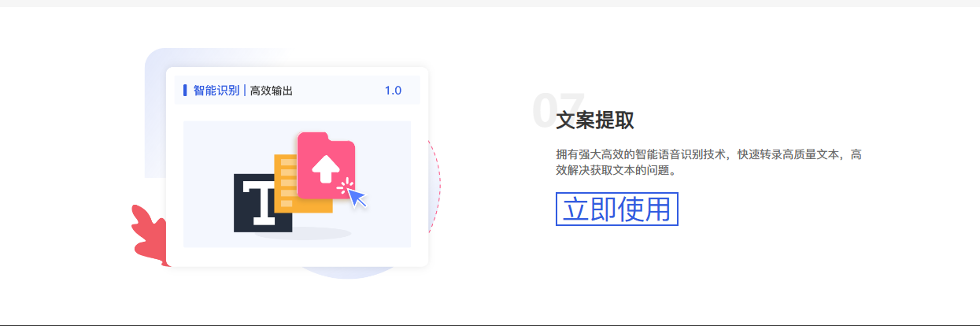The width and height of the screenshot is (980, 326).
Task: Select the 智能识别 label
Action: pos(216,91)
